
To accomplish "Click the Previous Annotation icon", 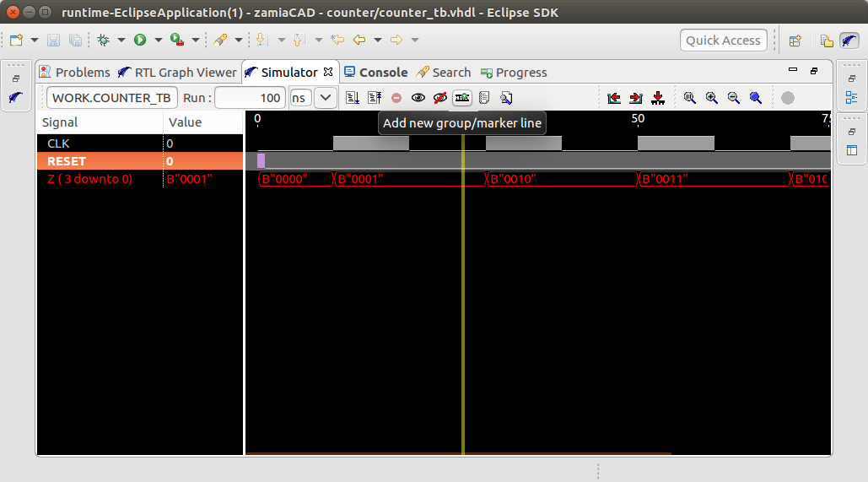I will pos(299,40).
